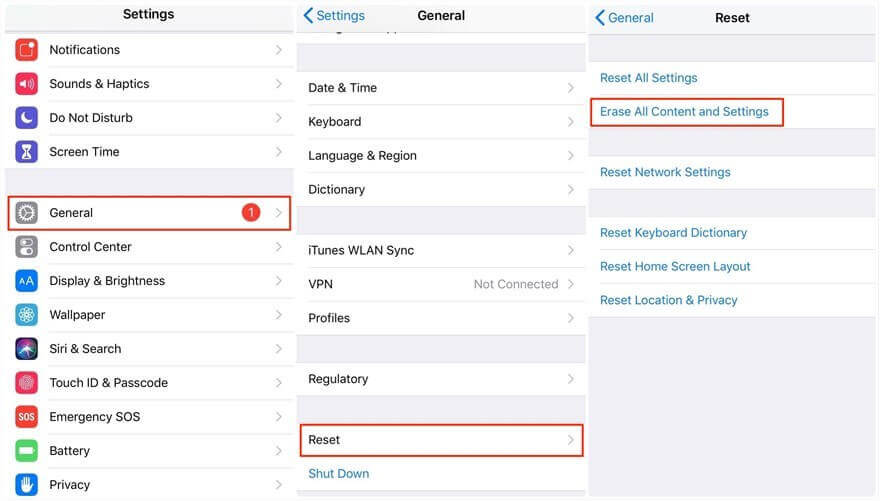Tap the Control Center icon

[x=27, y=247]
